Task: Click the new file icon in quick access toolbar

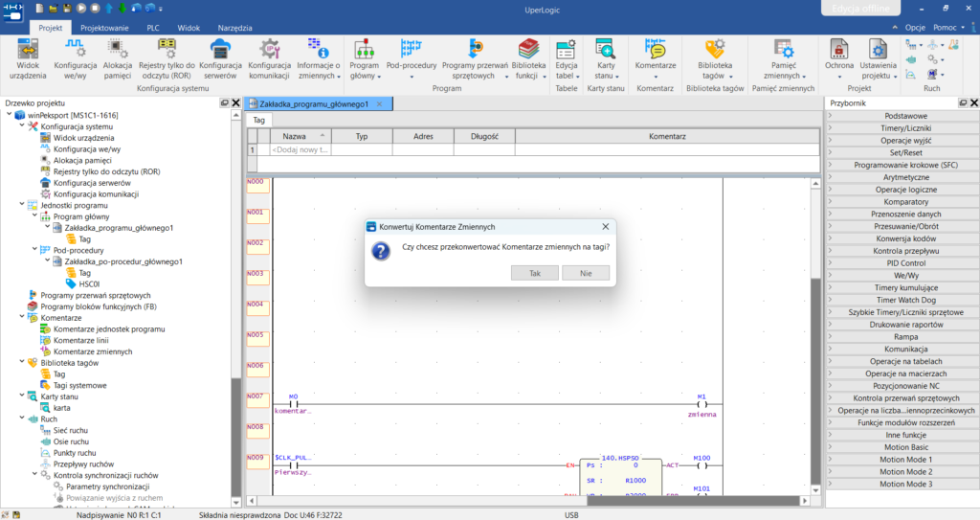Action: click(40, 8)
